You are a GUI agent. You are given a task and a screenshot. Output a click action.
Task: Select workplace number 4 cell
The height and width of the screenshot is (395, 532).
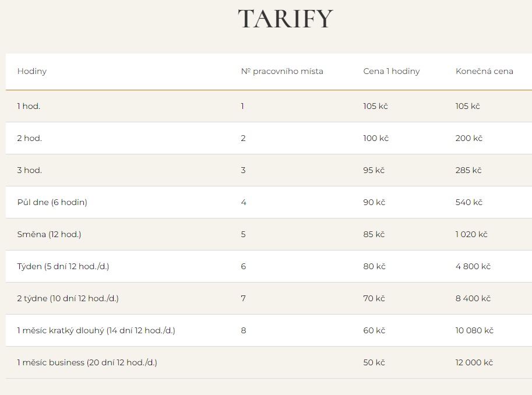point(243,202)
